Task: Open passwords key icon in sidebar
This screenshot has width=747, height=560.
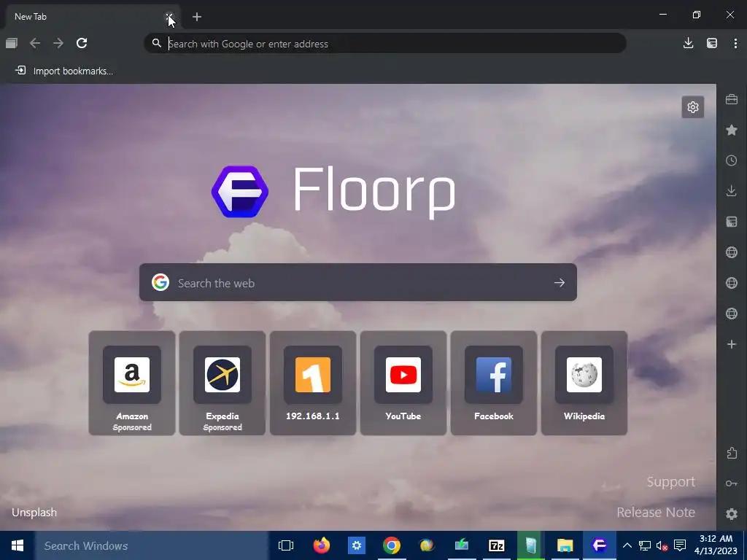Action: (732, 483)
